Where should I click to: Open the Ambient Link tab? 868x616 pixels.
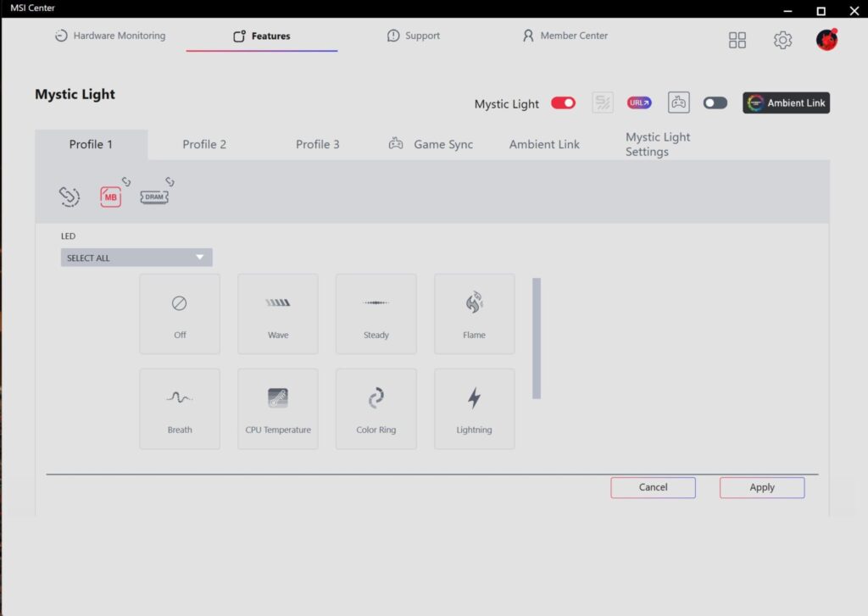pos(544,144)
